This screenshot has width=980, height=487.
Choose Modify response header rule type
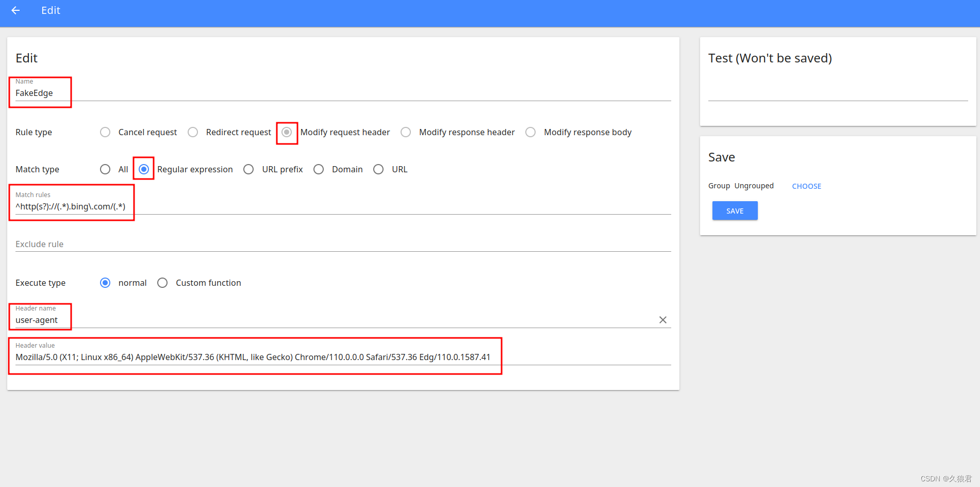(x=406, y=132)
